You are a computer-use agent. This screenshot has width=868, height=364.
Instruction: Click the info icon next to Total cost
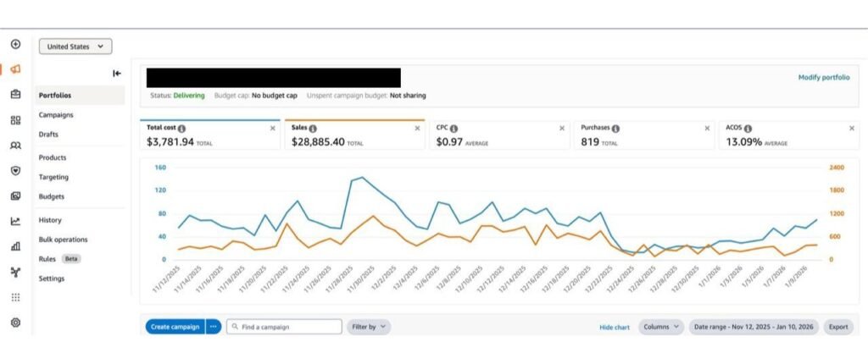tap(181, 129)
